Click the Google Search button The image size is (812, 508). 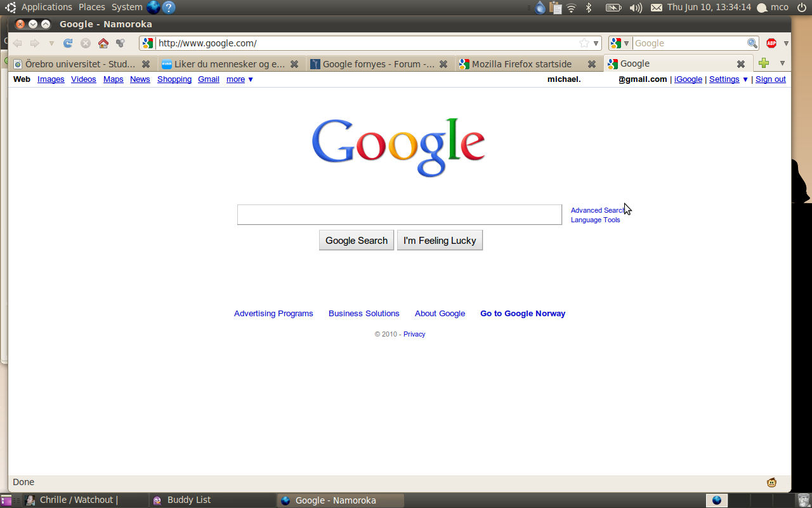[x=357, y=240]
